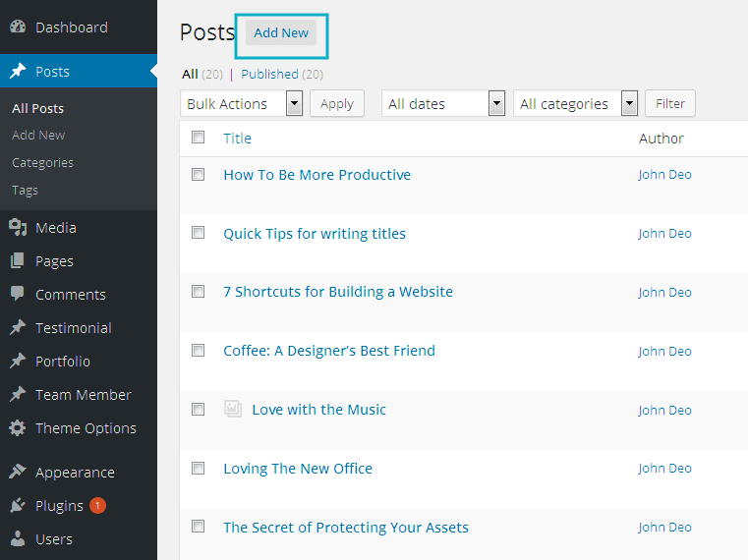Viewport: 748px width, 560px height.
Task: Click the image format icon beside Love with the Music
Action: pos(233,410)
